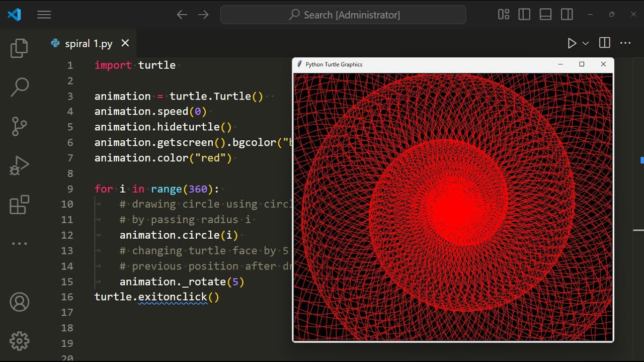Go forward with the right arrow

(203, 15)
